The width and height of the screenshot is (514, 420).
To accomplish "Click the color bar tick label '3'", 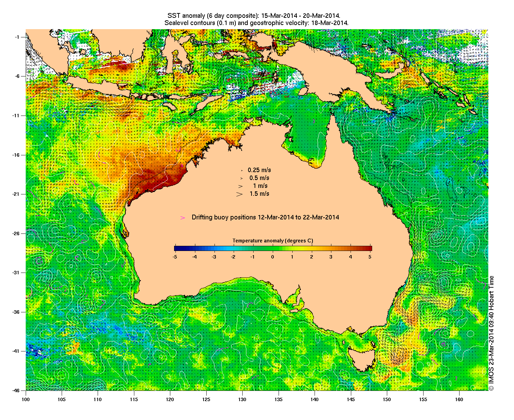I will pos(331,256).
